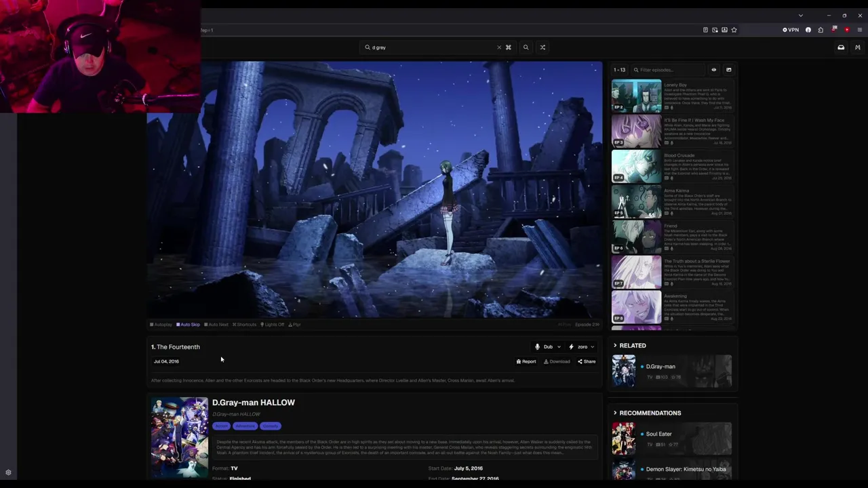868x488 pixels.
Task: Click the episode title The Fourteenth
Action: [178, 347]
